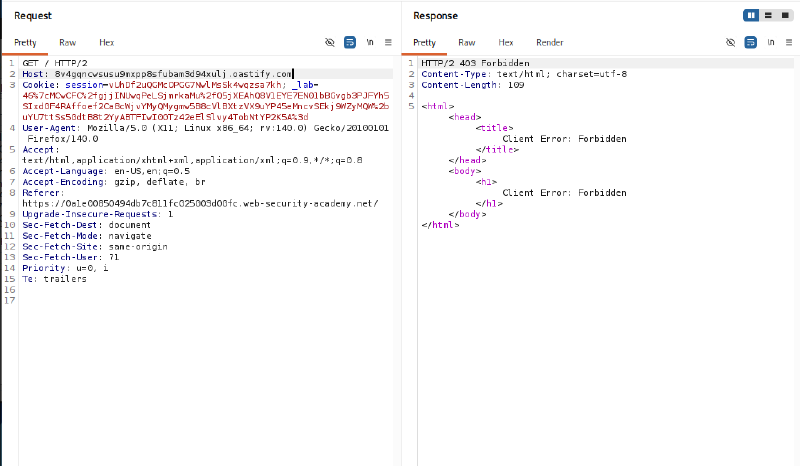Select side-by-side split layout icon
Image resolution: width=800 pixels, height=466 pixels.
tap(751, 15)
